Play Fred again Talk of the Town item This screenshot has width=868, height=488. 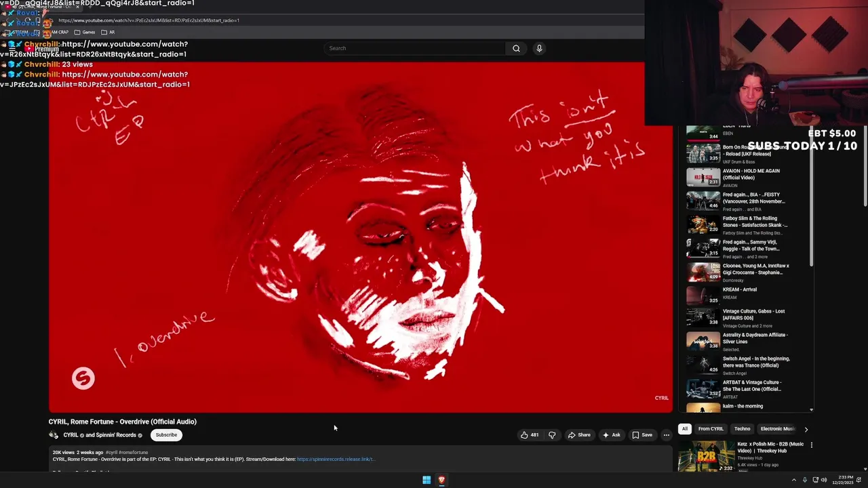tap(748, 249)
